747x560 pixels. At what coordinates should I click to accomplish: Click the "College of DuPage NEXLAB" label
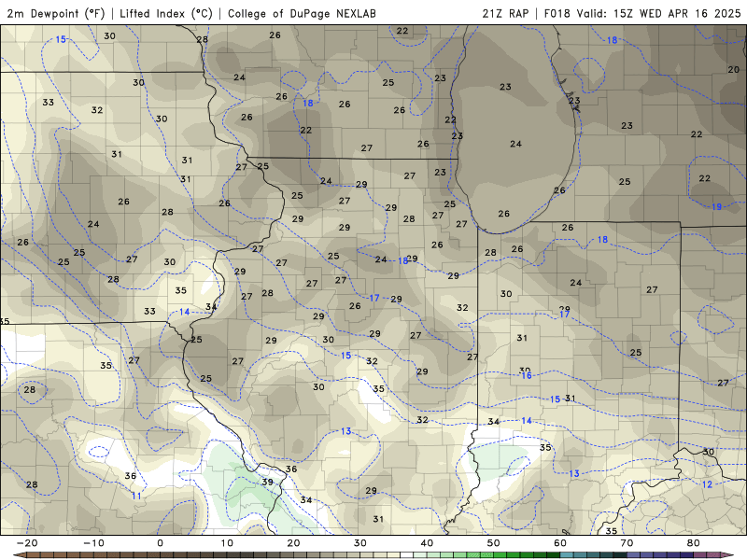[302, 13]
